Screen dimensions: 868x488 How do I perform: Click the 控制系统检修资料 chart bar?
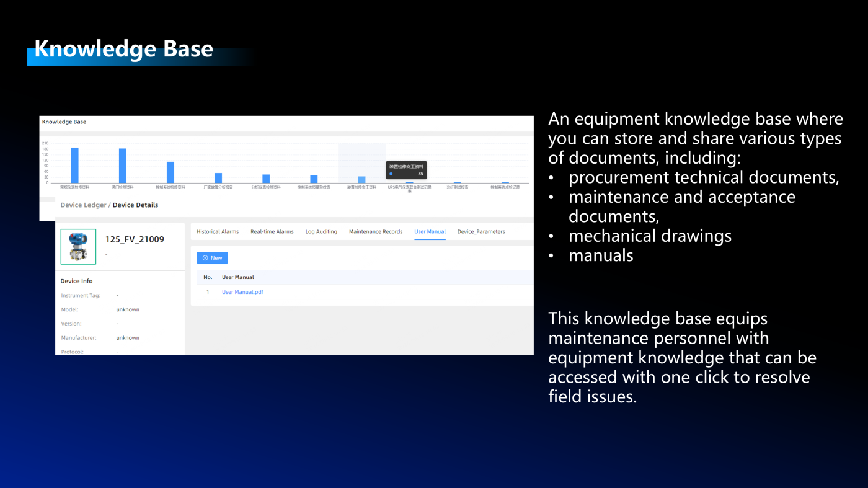(x=170, y=172)
